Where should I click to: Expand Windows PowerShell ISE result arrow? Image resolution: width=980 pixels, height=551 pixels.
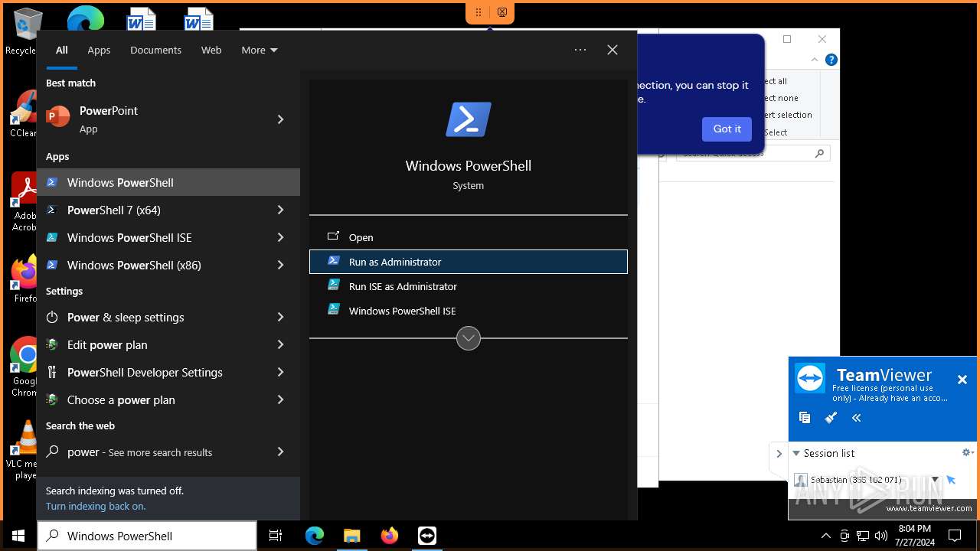280,237
